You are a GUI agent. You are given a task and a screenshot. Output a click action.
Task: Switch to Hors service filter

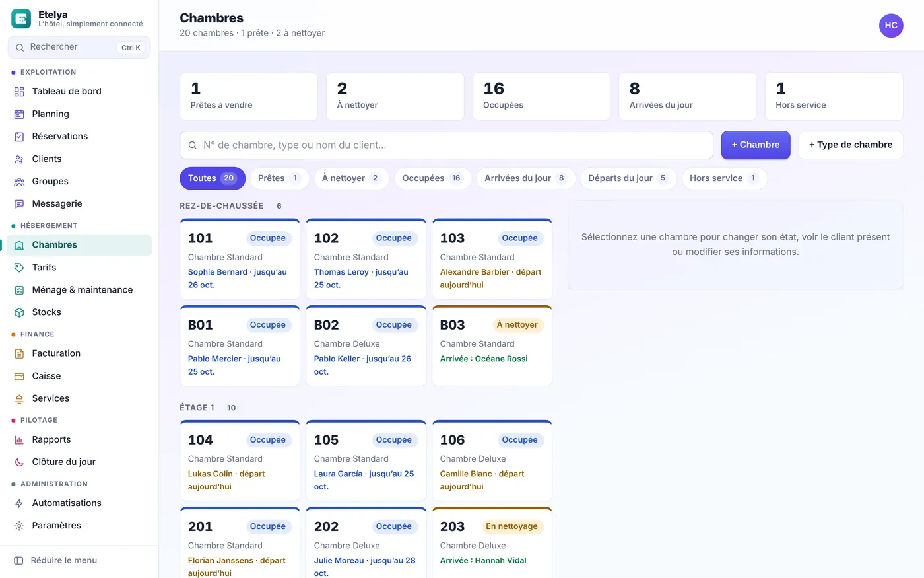pyautogui.click(x=724, y=178)
